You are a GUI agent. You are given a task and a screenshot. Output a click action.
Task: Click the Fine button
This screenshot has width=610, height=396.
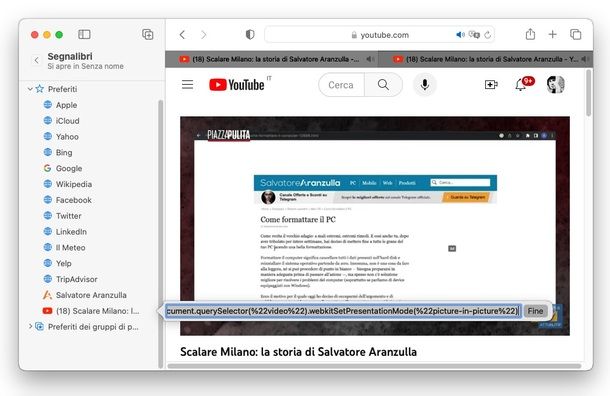(x=535, y=311)
